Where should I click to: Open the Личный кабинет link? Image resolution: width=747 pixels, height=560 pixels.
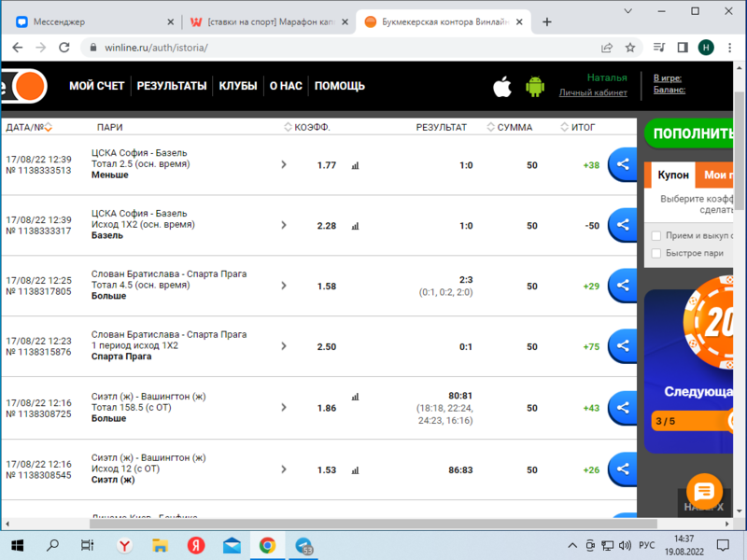[x=593, y=92]
